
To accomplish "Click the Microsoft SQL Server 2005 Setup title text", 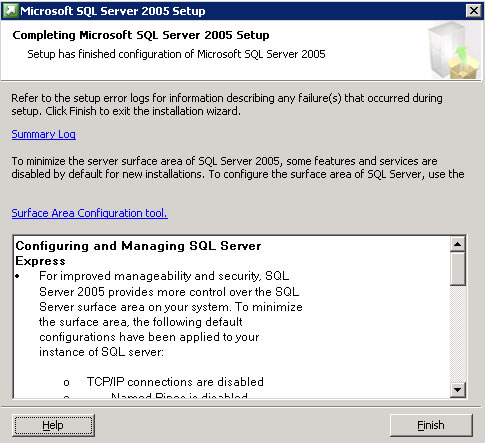I will [113, 11].
